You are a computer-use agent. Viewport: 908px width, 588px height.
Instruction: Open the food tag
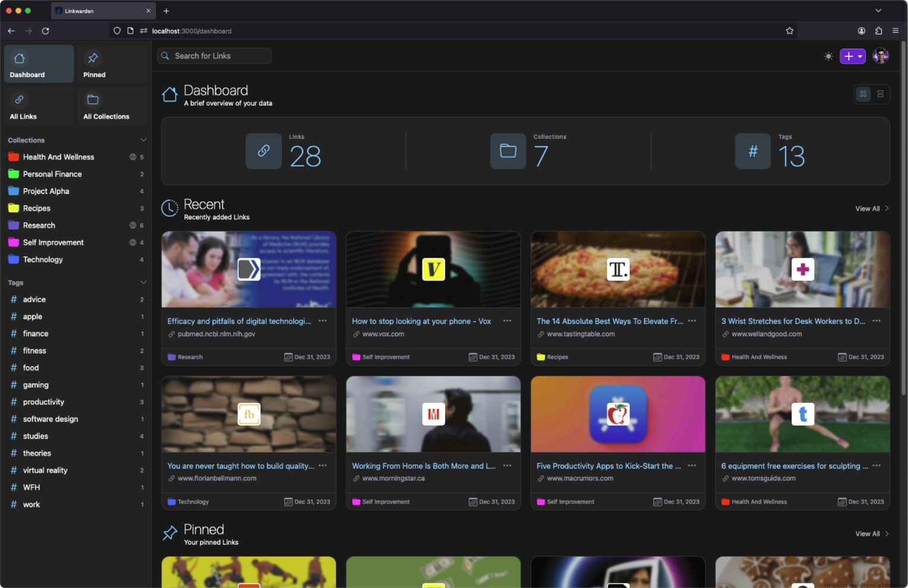pos(76,368)
